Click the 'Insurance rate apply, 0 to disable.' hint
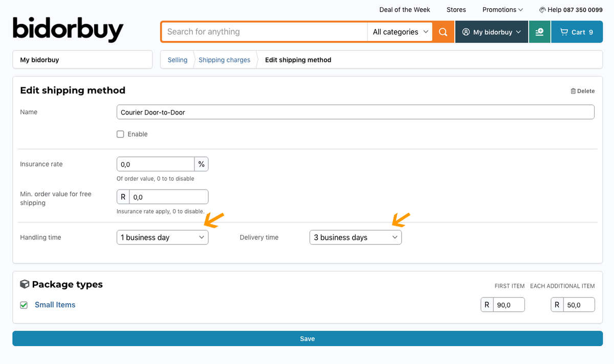Viewport: 614px width, 364px height. pyautogui.click(x=161, y=211)
